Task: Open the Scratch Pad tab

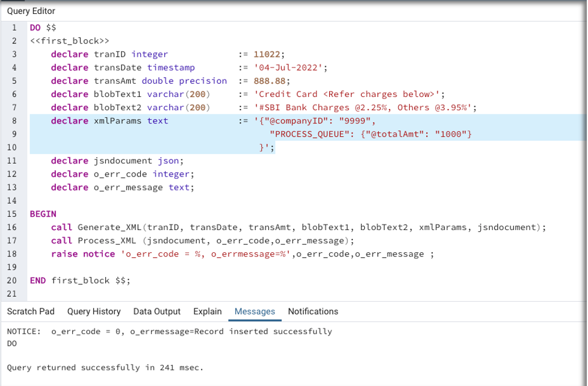Action: [31, 311]
